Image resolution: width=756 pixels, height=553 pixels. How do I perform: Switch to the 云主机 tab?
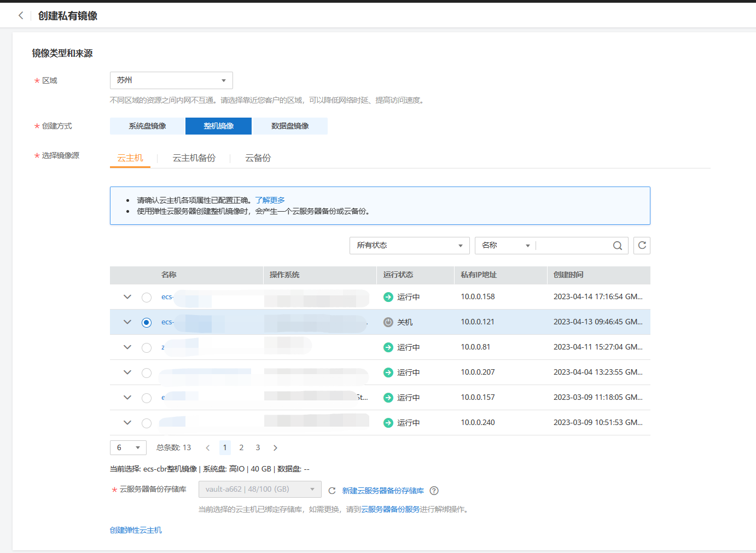[130, 158]
